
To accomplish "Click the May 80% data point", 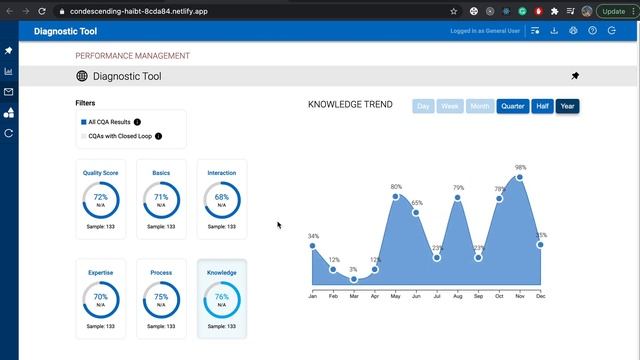I will point(396,197).
